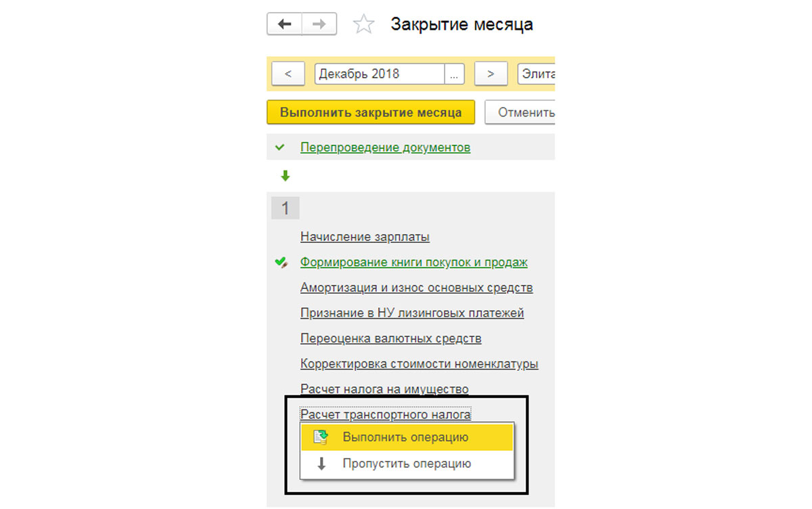812x509 pixels.
Task: Open 'Переоценка валютных средств' operation
Action: [391, 338]
